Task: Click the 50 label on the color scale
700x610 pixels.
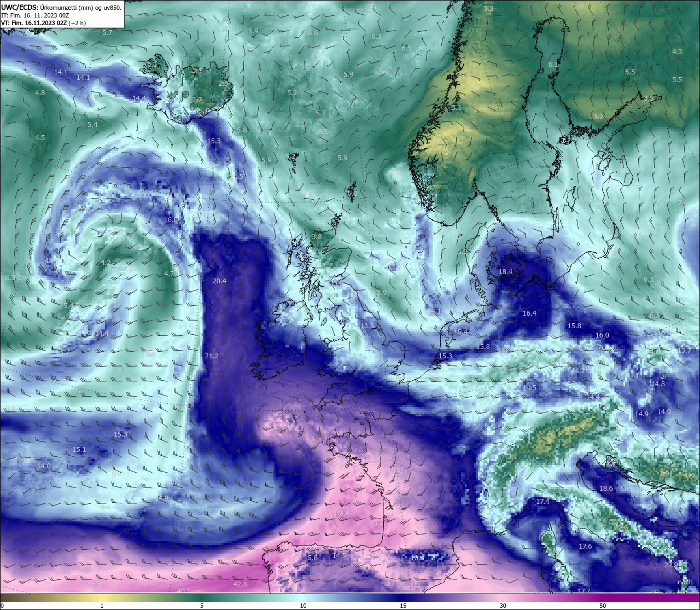Action: pos(603,606)
